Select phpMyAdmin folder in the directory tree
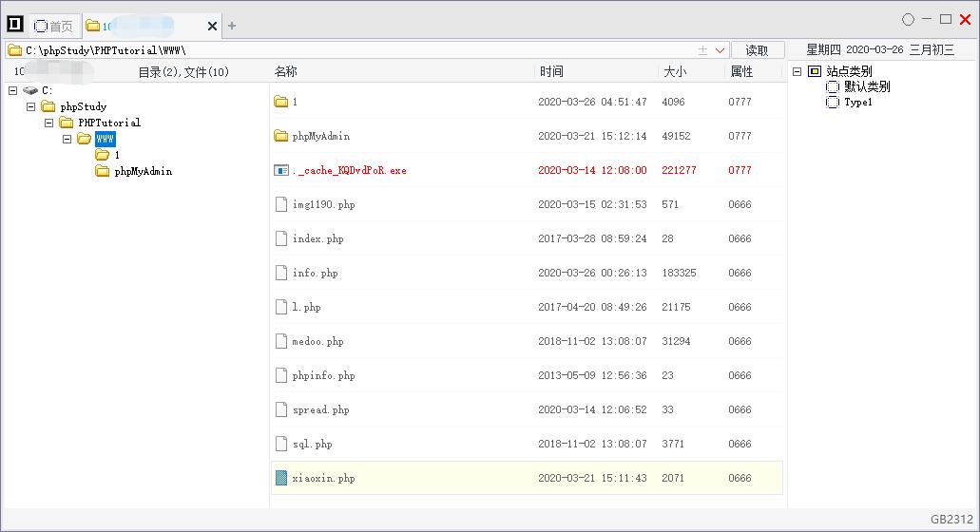The height and width of the screenshot is (532, 980). [144, 171]
